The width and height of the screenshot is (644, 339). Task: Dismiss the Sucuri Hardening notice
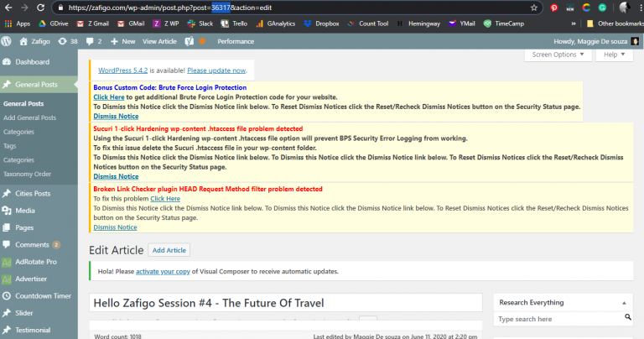[x=116, y=176]
